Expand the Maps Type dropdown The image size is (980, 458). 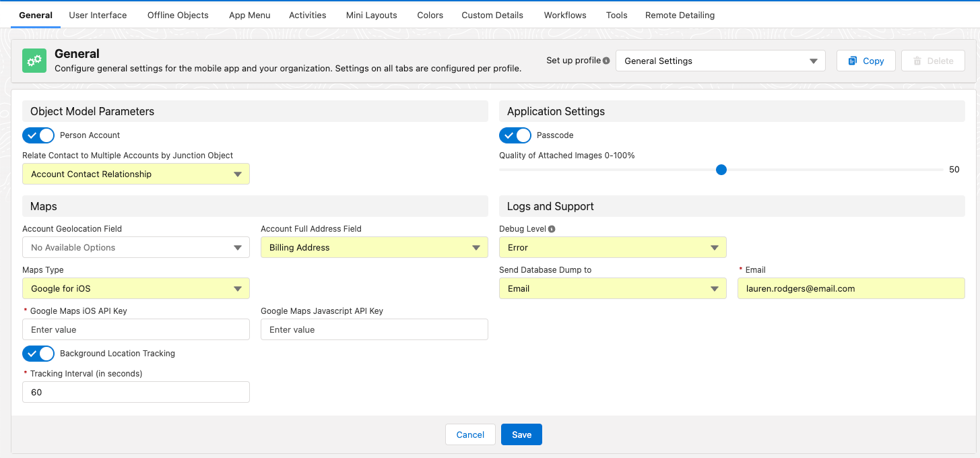click(135, 288)
